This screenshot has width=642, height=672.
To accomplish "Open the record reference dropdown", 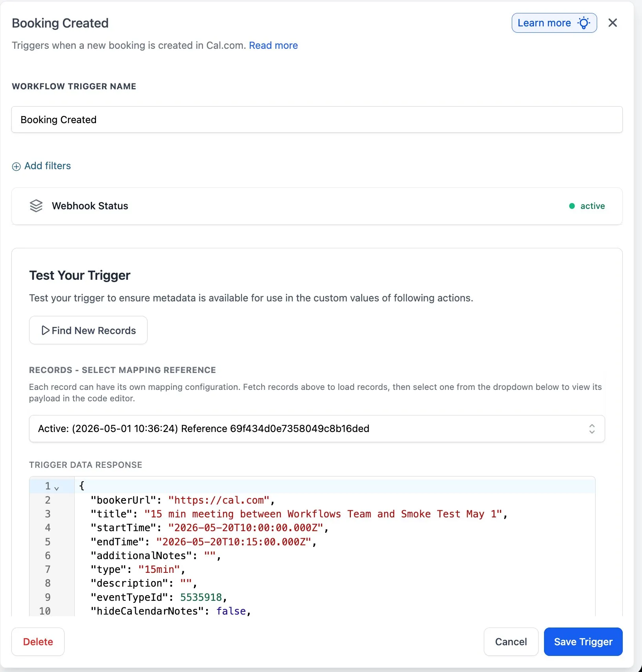I will [317, 428].
